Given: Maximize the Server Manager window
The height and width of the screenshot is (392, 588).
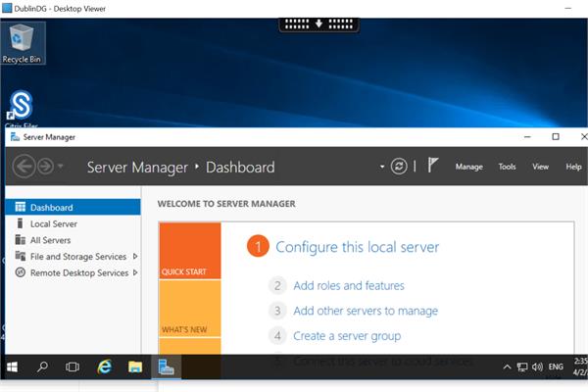Looking at the screenshot, I should pyautogui.click(x=556, y=137).
